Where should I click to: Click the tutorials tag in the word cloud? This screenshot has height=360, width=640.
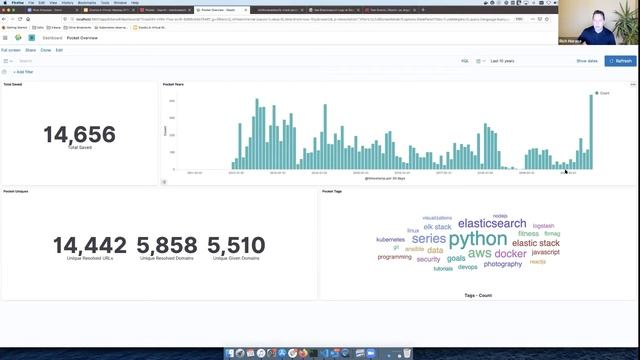click(443, 269)
